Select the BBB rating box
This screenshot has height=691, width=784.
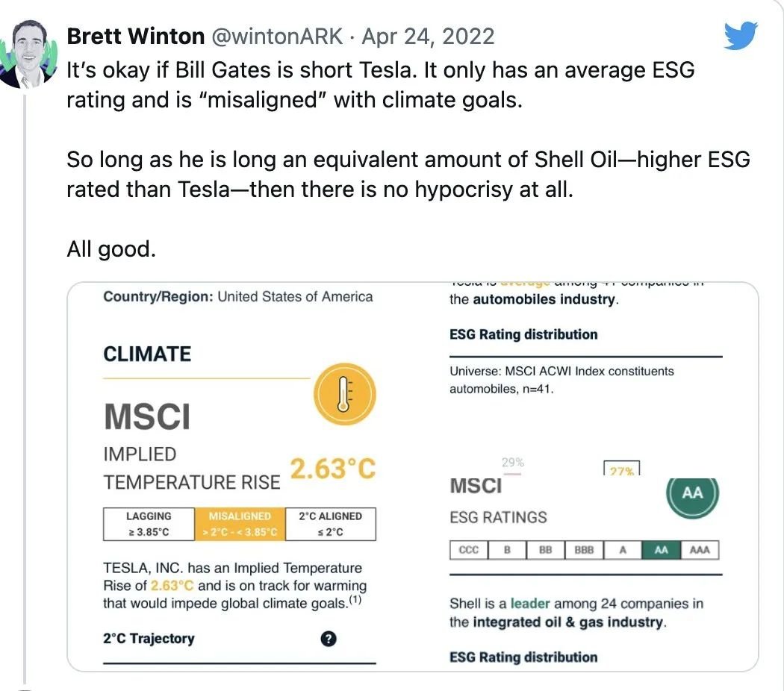point(584,550)
